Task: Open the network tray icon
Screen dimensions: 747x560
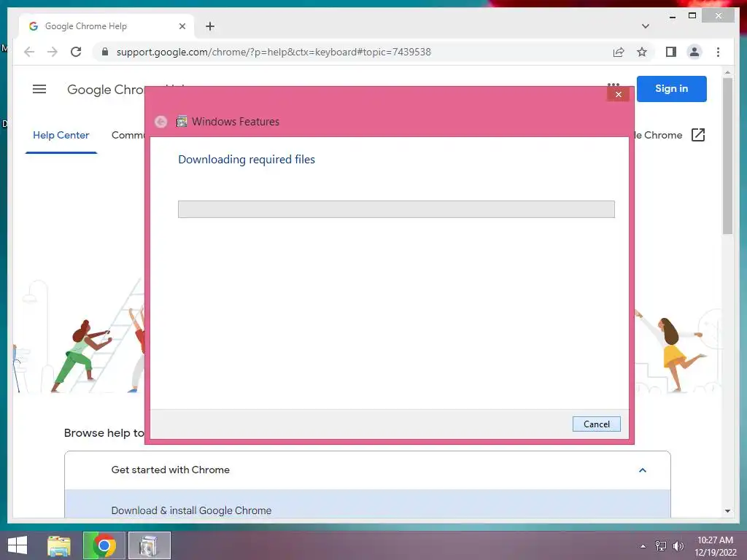Action: click(x=660, y=546)
